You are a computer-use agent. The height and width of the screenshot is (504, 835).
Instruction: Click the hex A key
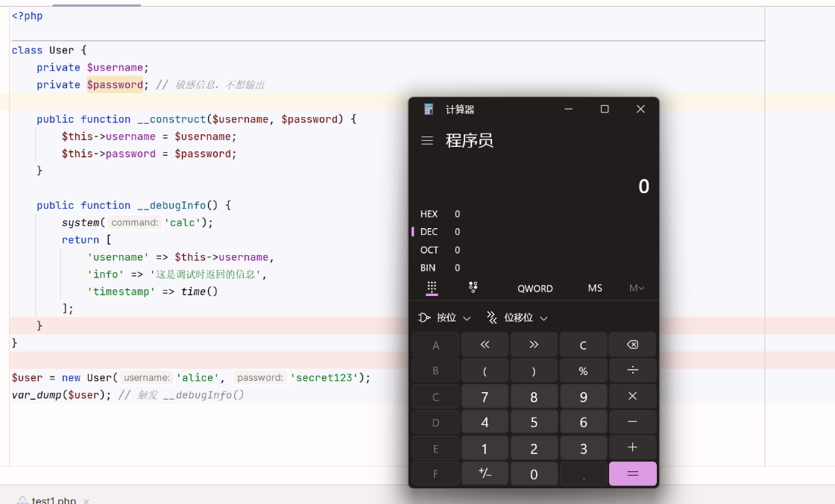click(x=435, y=344)
